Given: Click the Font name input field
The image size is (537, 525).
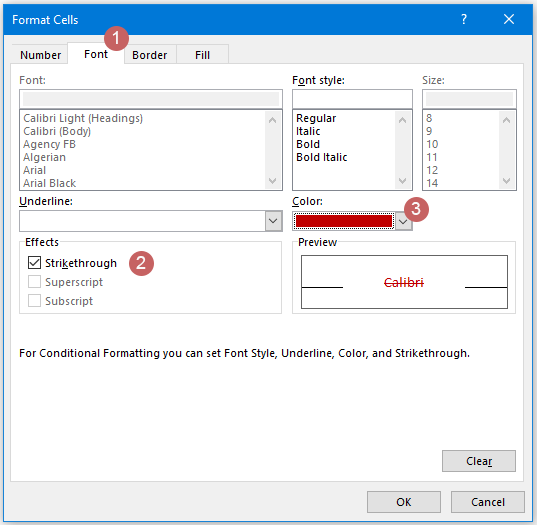Looking at the screenshot, I should pos(151,99).
